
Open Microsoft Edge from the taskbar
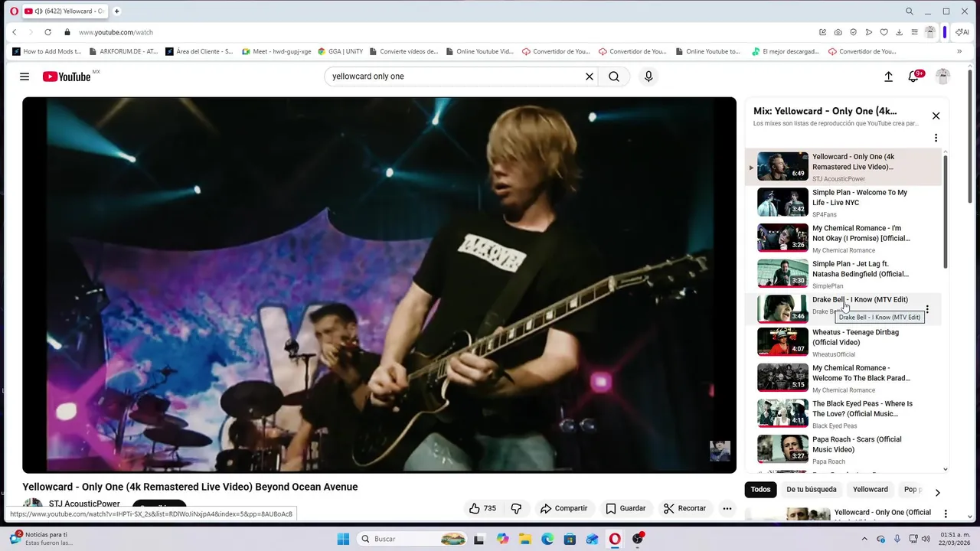click(547, 539)
